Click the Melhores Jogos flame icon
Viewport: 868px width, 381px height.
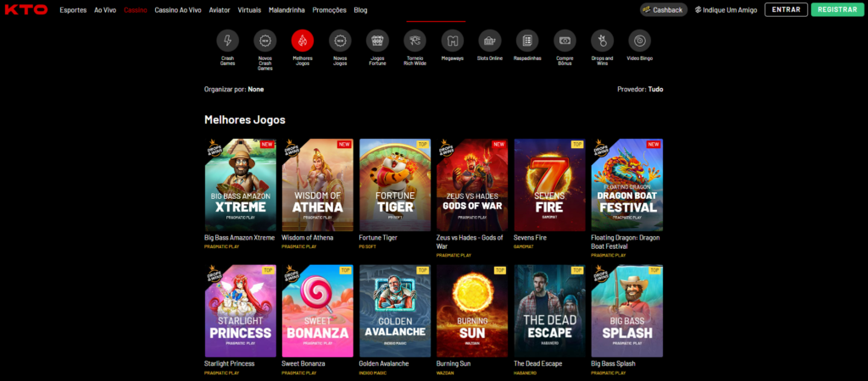tap(303, 41)
